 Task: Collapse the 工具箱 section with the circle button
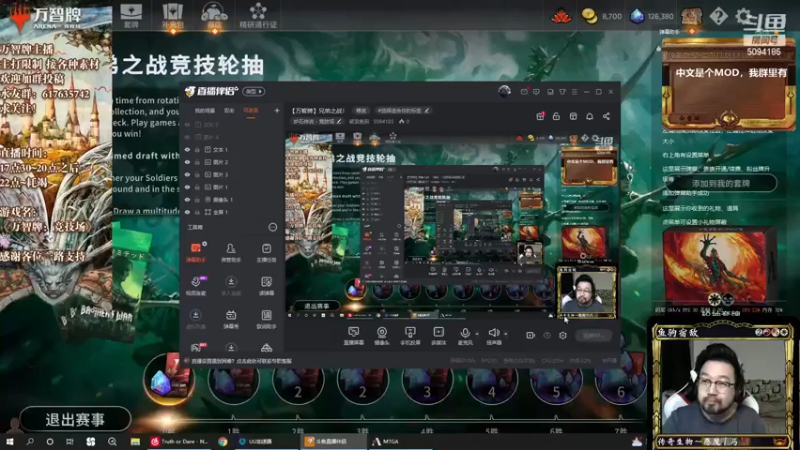click(272, 227)
